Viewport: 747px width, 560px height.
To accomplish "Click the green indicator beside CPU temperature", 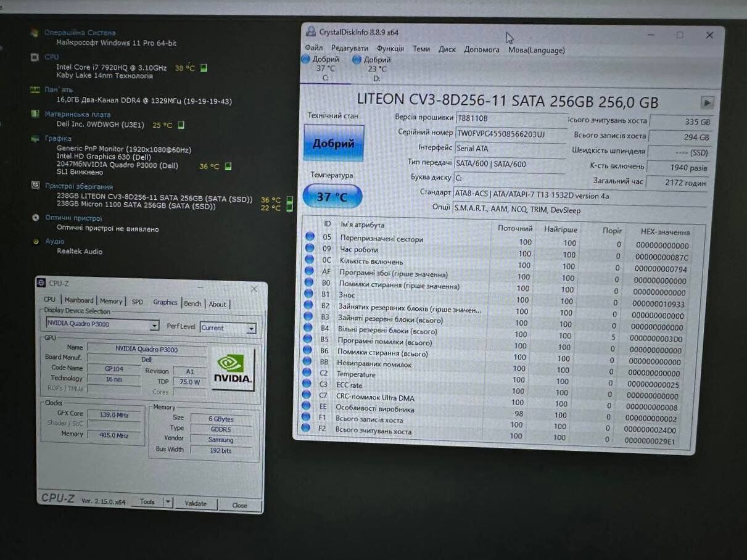I will pos(204,68).
